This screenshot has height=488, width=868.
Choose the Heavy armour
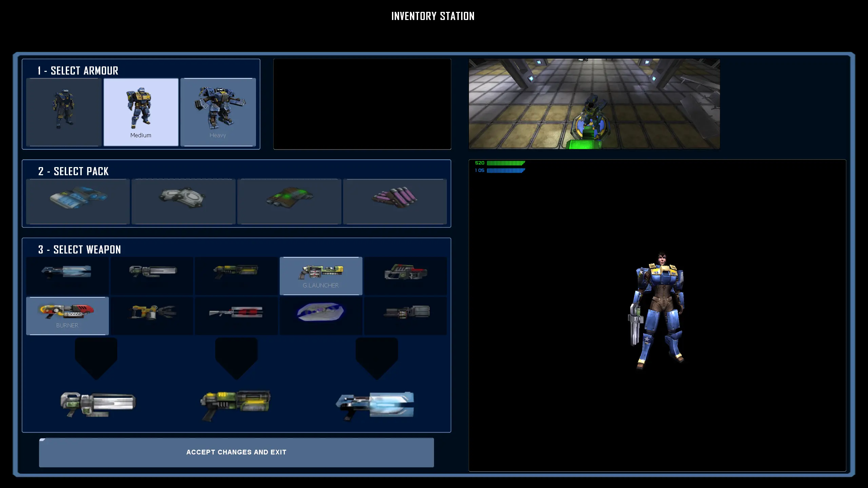click(x=218, y=112)
